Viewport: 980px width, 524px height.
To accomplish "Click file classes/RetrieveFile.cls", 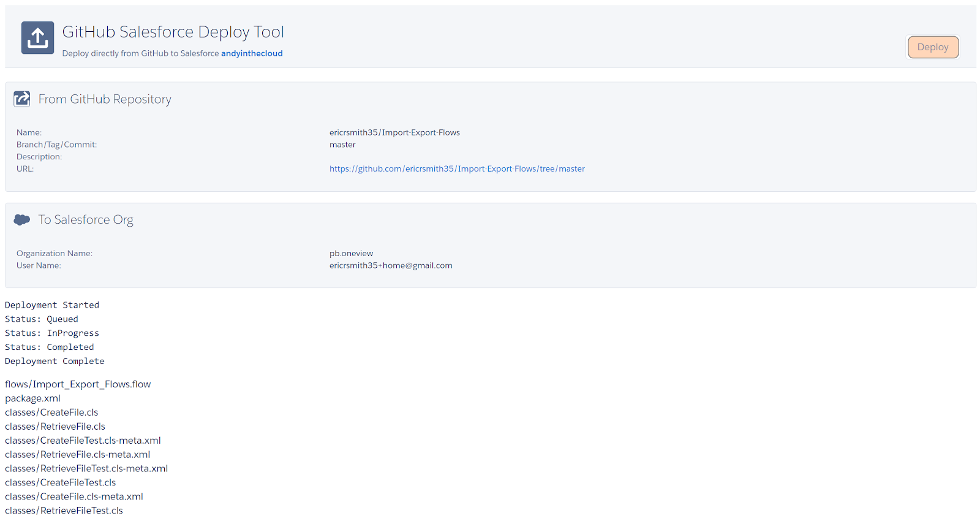I will click(x=55, y=427).
